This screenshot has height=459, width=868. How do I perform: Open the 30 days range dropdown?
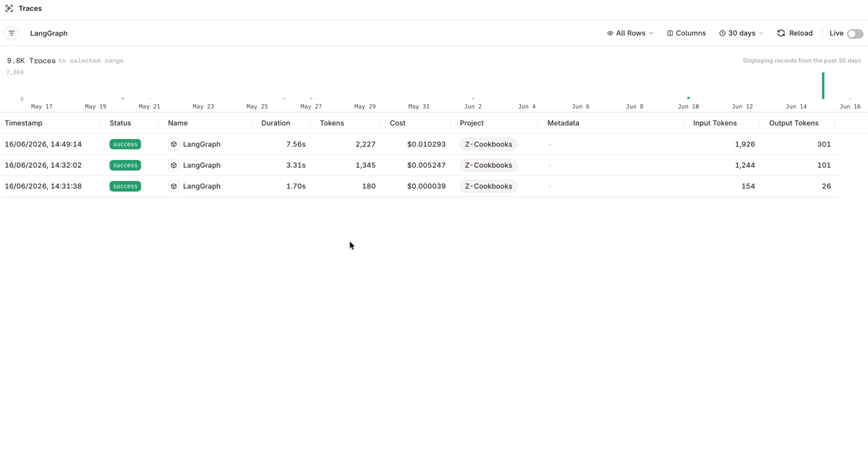pyautogui.click(x=741, y=33)
